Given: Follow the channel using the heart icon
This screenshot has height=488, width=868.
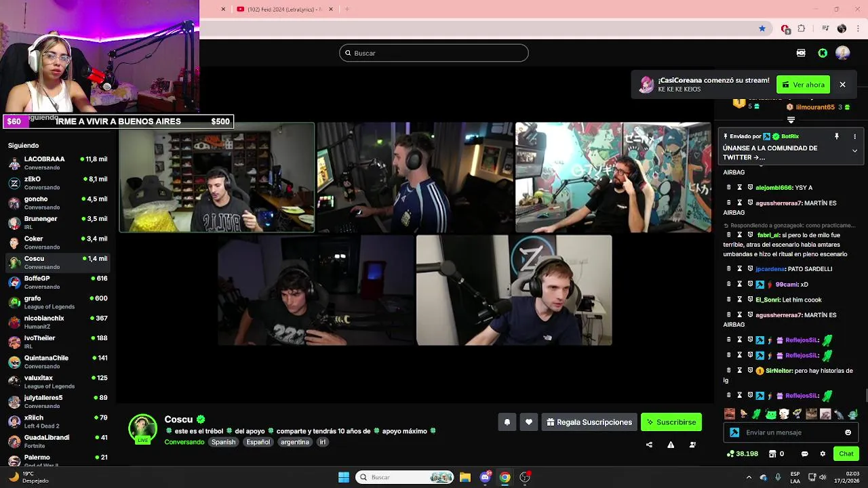Looking at the screenshot, I should point(529,422).
